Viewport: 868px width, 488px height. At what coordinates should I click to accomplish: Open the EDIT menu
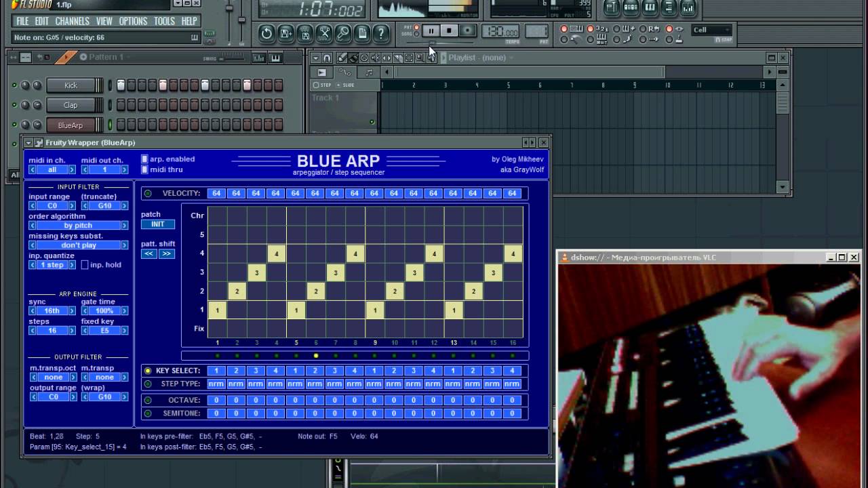pos(41,21)
